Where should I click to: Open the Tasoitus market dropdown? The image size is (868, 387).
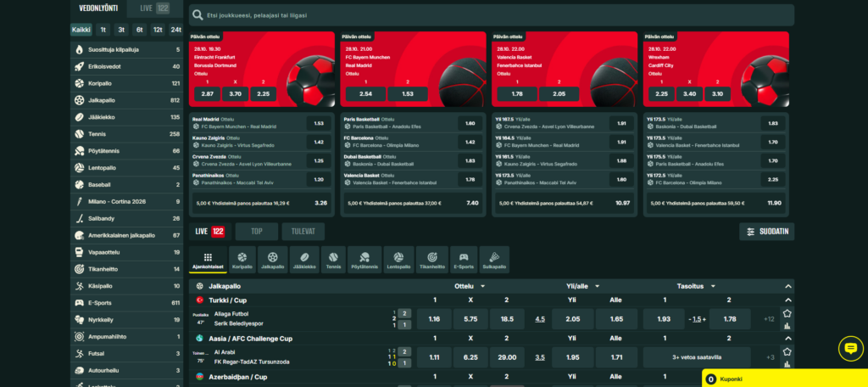click(x=696, y=287)
